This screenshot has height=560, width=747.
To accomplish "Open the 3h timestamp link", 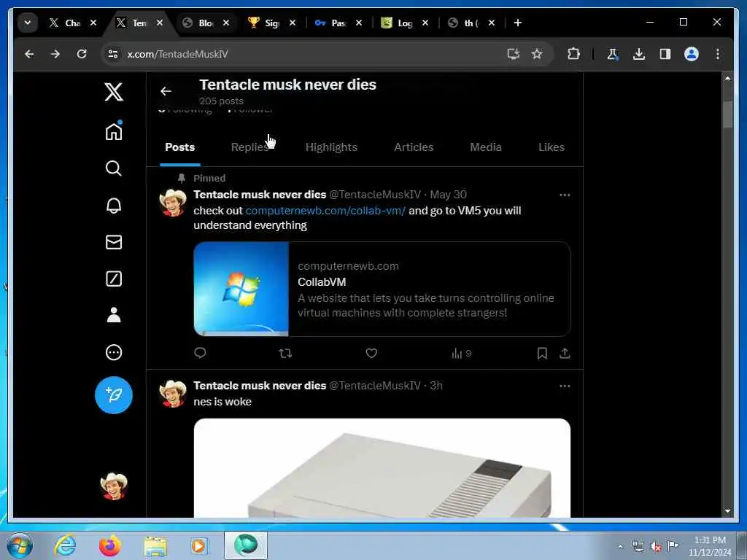I will pos(436,385).
